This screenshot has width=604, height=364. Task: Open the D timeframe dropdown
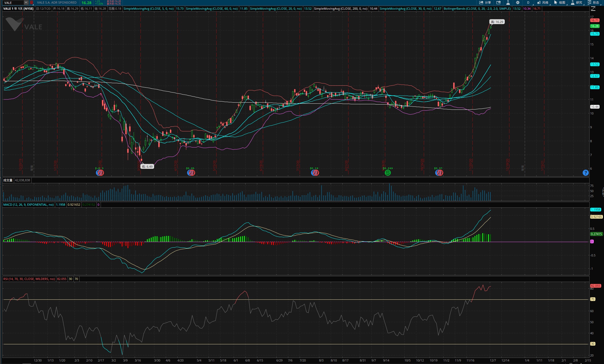pos(528,2)
